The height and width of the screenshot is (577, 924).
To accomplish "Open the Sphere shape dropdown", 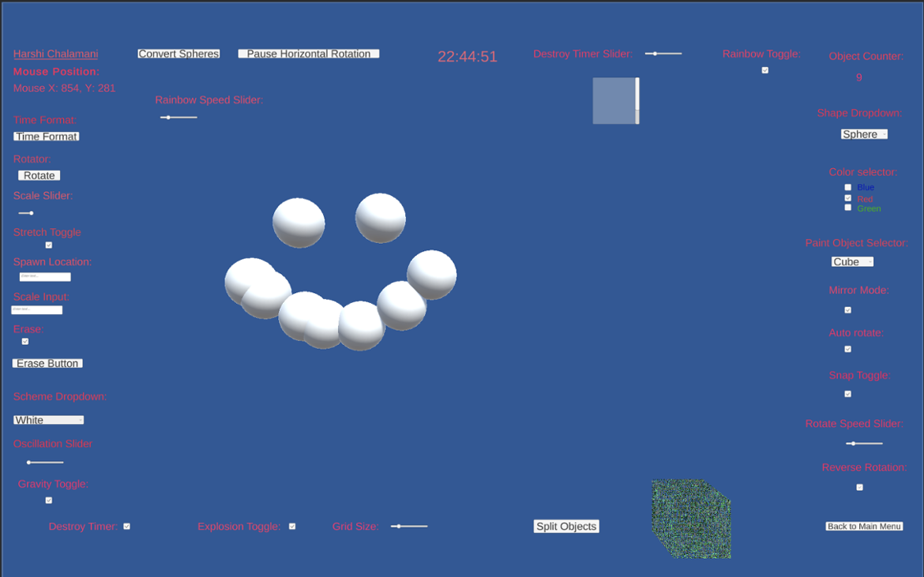I will [864, 133].
